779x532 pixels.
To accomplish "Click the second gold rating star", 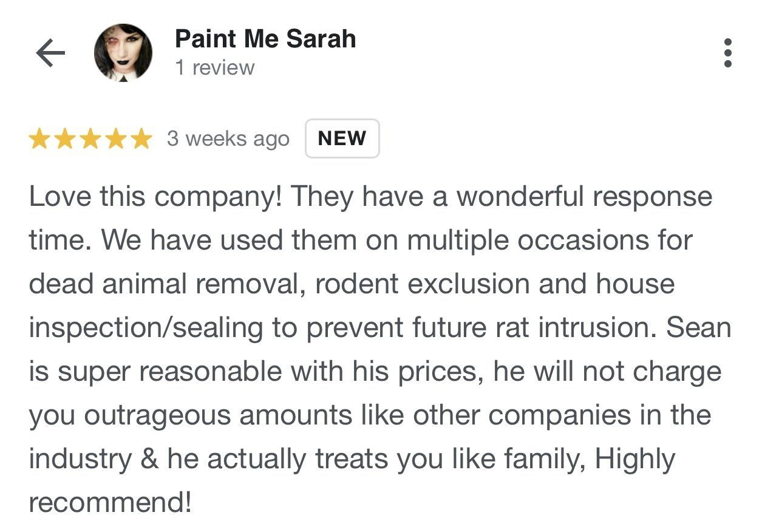I will 65,139.
